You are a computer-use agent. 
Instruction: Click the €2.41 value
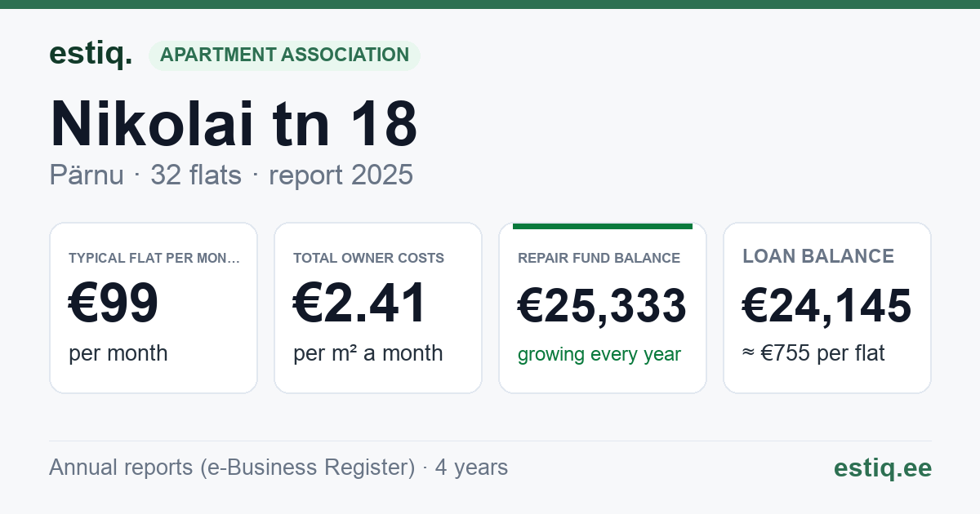click(360, 304)
